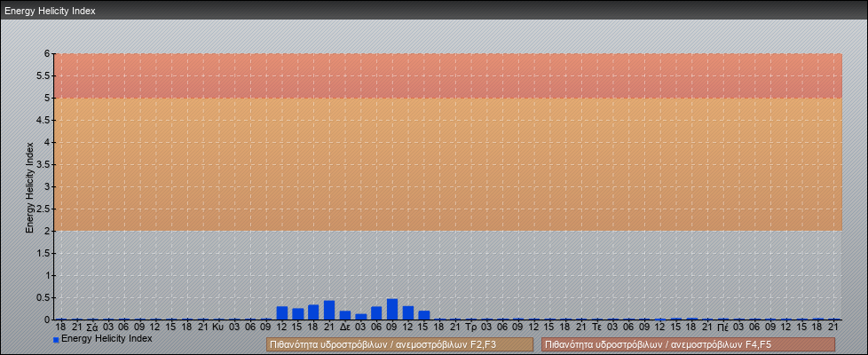Click the y-axis value 5.5
This screenshot has width=868, height=355.
tap(43, 75)
